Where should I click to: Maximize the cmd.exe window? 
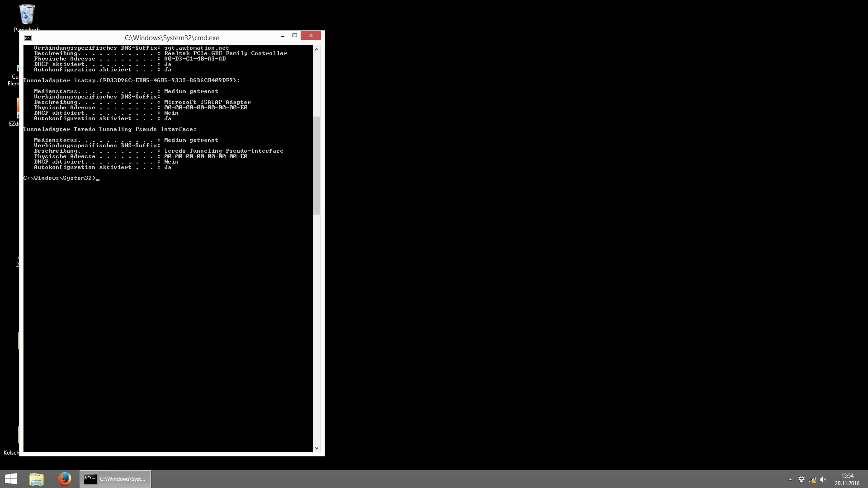coord(295,36)
